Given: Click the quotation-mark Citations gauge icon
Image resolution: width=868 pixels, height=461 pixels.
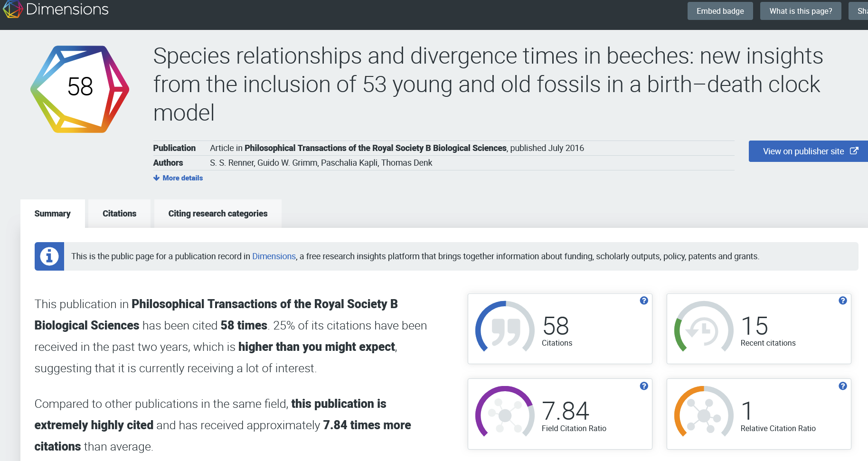Looking at the screenshot, I should pos(505,327).
